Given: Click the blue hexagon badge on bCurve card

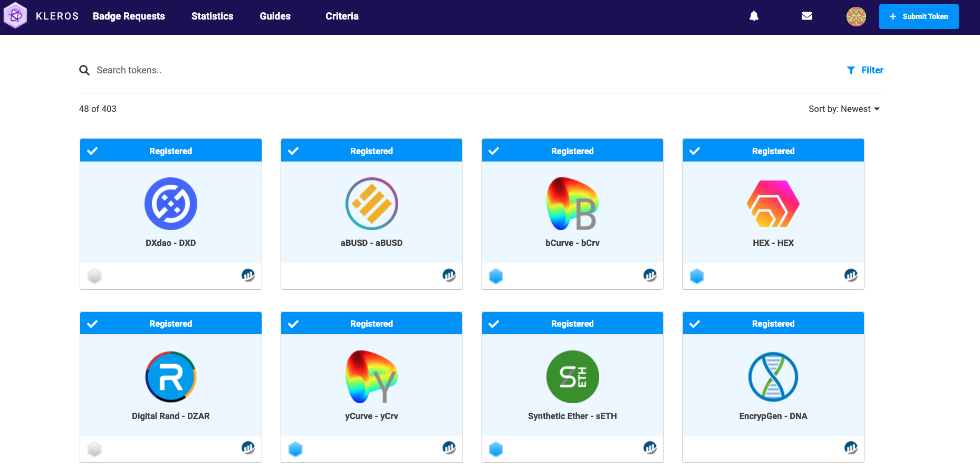Looking at the screenshot, I should click(x=496, y=276).
